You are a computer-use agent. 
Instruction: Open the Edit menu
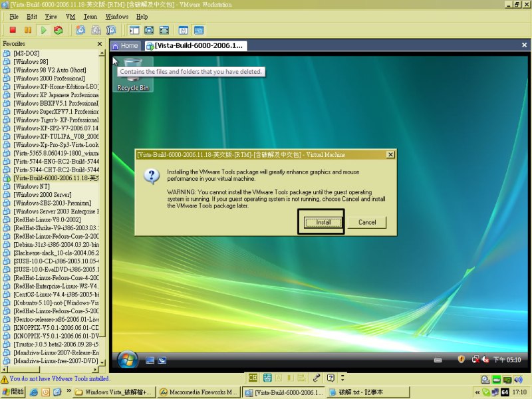click(32, 17)
